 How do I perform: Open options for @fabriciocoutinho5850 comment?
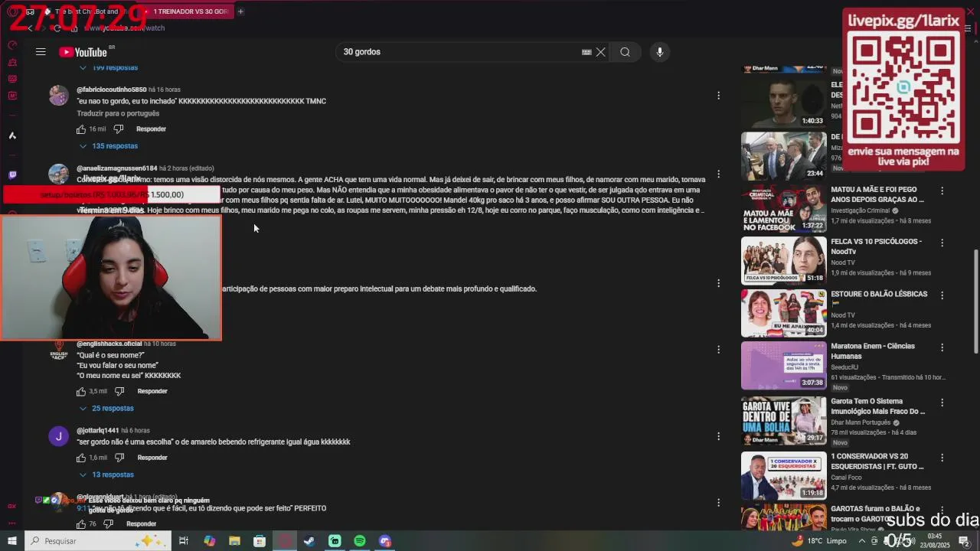pos(718,96)
